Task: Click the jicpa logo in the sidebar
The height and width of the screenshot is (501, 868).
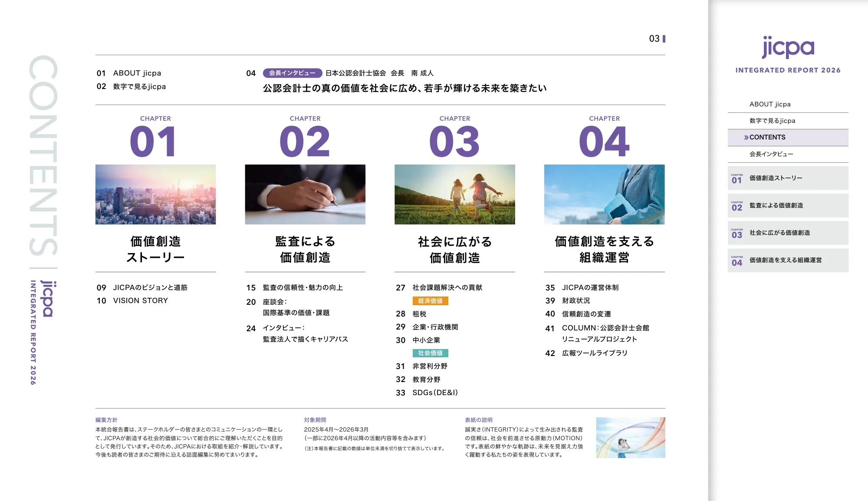Action: point(788,47)
